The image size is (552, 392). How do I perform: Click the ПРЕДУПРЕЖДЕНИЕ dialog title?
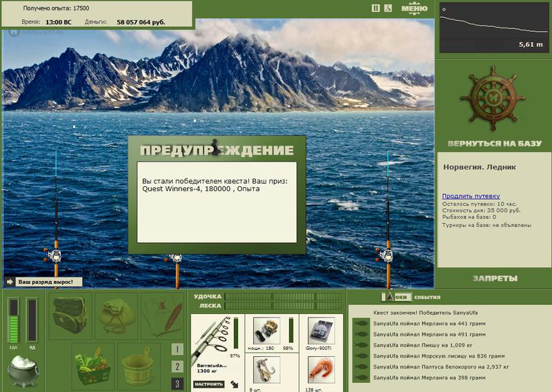217,150
